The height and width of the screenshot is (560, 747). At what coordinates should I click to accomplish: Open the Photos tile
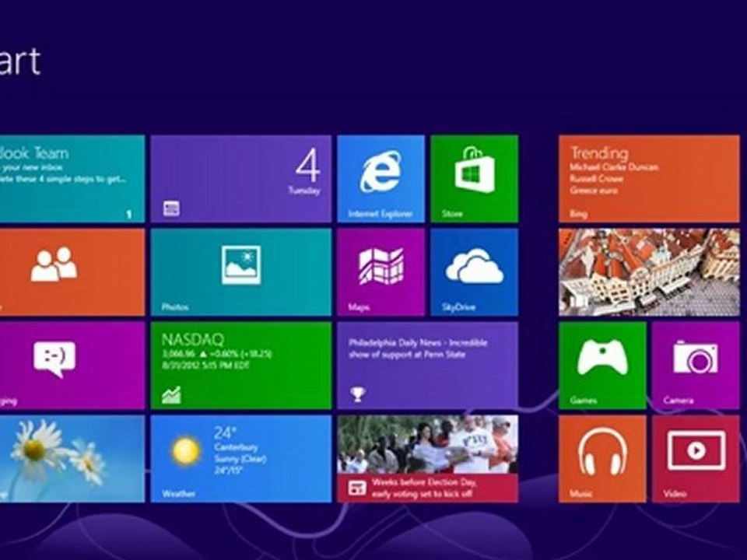click(240, 272)
